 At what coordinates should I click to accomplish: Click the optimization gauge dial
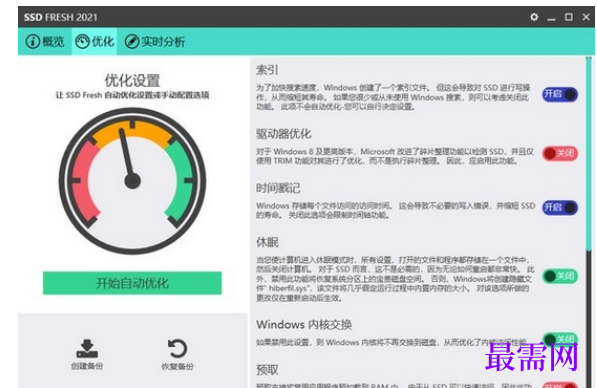click(132, 181)
